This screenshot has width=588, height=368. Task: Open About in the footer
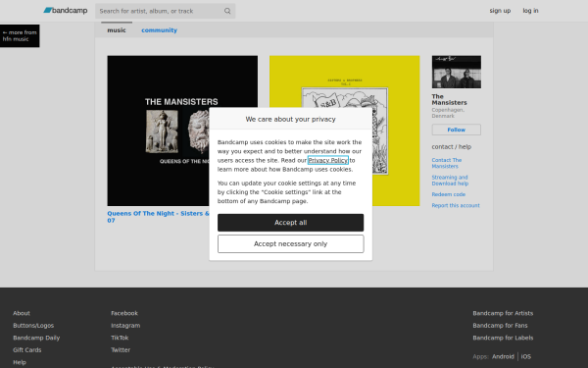[22, 313]
